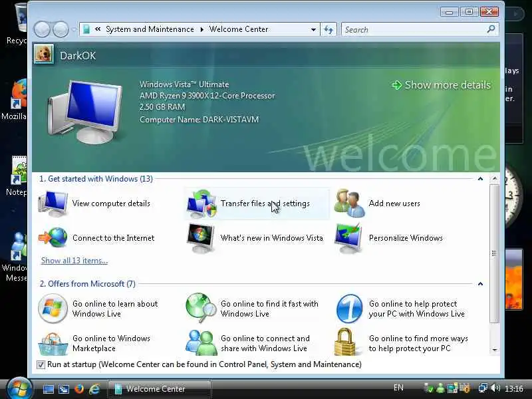Click the EN language indicator
The height and width of the screenshot is (399, 532).
coord(398,388)
